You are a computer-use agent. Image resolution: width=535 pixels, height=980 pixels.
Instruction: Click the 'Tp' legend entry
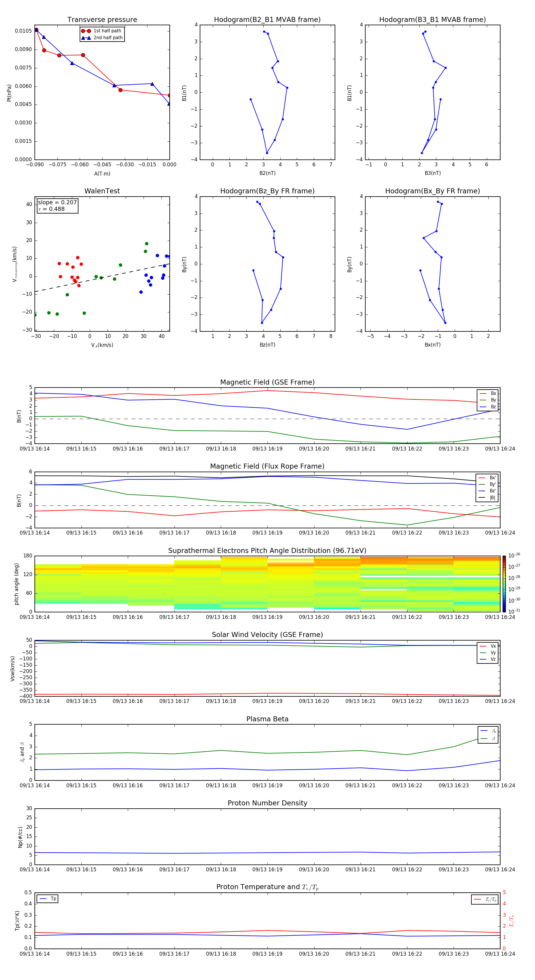coord(48,899)
